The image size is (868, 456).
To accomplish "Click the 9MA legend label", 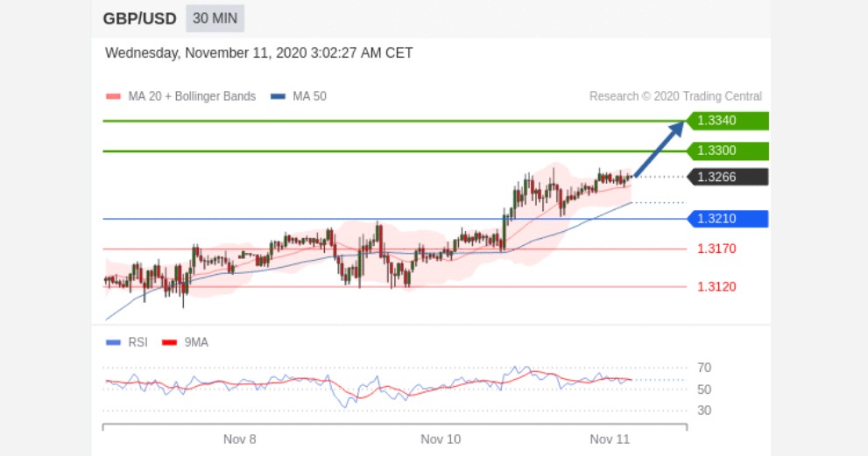I will click(196, 342).
